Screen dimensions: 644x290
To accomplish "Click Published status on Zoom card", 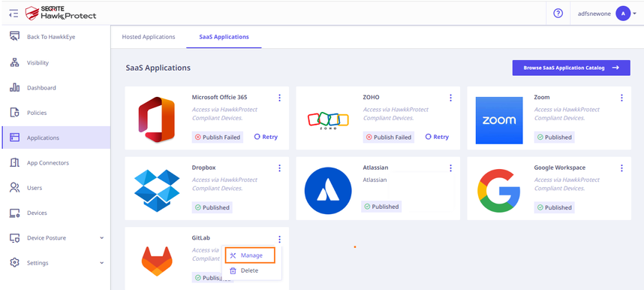I will [554, 137].
